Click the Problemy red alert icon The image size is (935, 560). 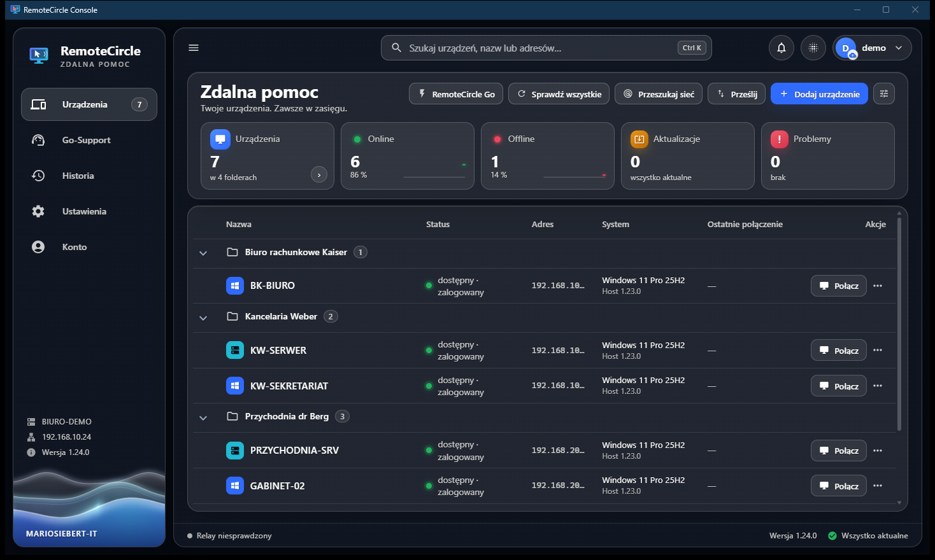click(780, 139)
